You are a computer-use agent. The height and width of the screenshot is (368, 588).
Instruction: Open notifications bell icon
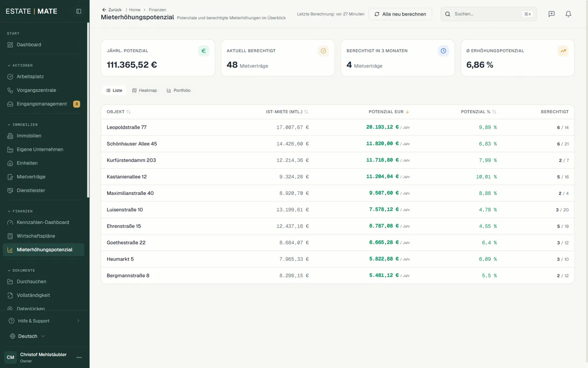pyautogui.click(x=568, y=14)
